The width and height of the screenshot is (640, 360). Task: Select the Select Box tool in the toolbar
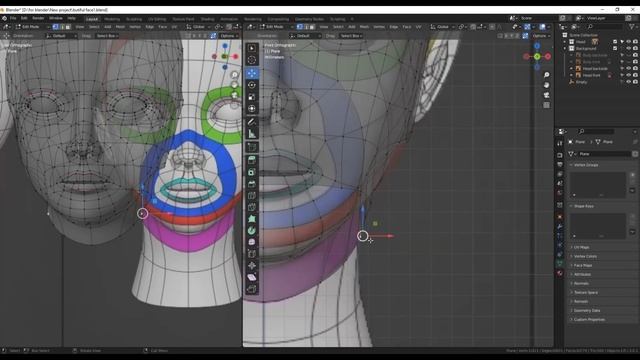point(252,48)
